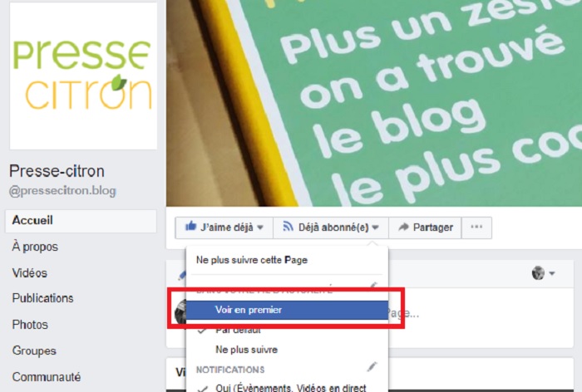This screenshot has width=582, height=392.
Task: Open the three-dots more options button
Action: (476, 227)
